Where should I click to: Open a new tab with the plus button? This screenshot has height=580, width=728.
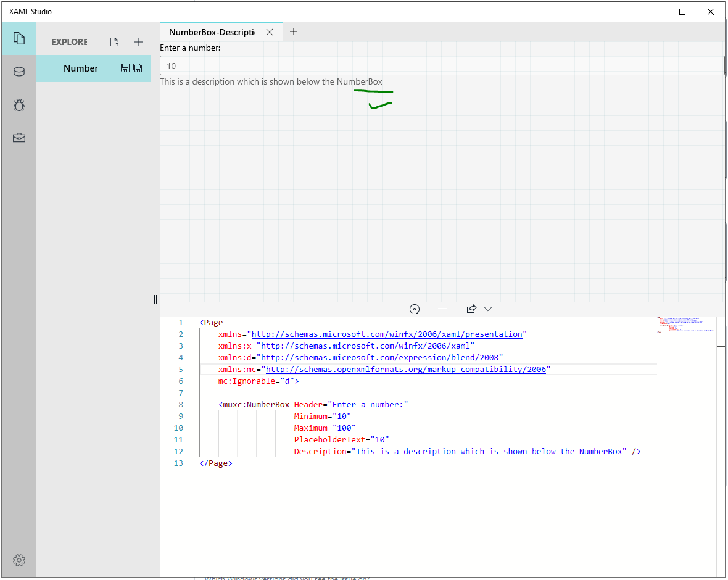[293, 31]
